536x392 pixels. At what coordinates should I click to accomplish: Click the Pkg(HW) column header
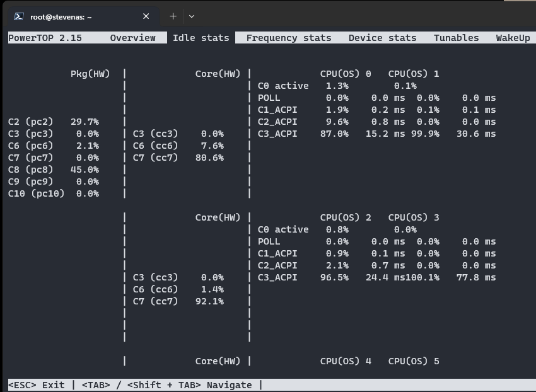[x=90, y=74]
